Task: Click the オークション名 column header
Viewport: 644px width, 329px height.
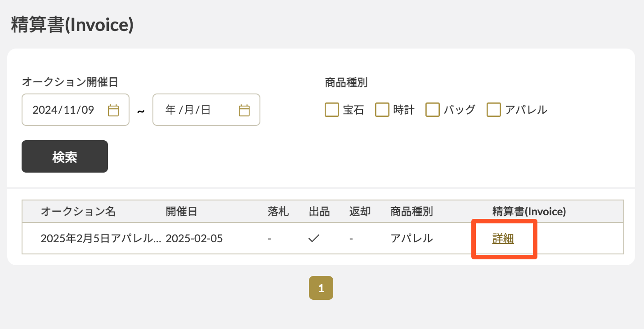Action: pos(78,212)
